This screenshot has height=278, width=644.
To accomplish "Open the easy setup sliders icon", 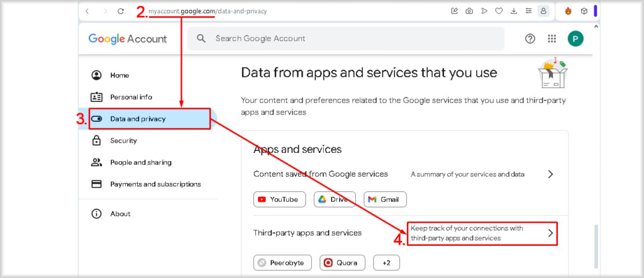I will [528, 11].
